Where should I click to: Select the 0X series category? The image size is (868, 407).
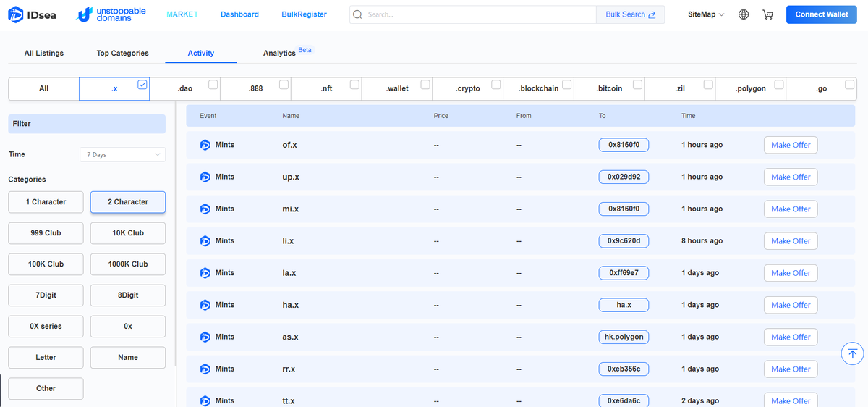[x=46, y=327]
